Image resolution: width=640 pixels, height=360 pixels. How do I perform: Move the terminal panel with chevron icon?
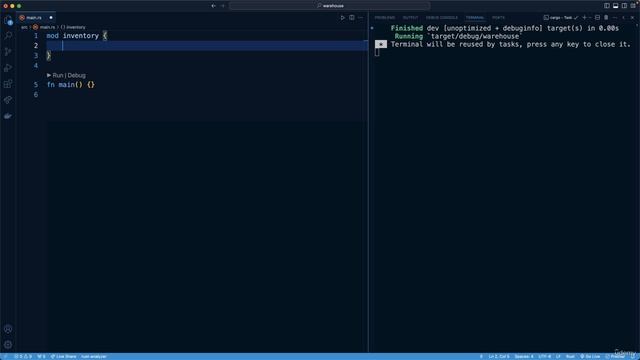coord(624,18)
